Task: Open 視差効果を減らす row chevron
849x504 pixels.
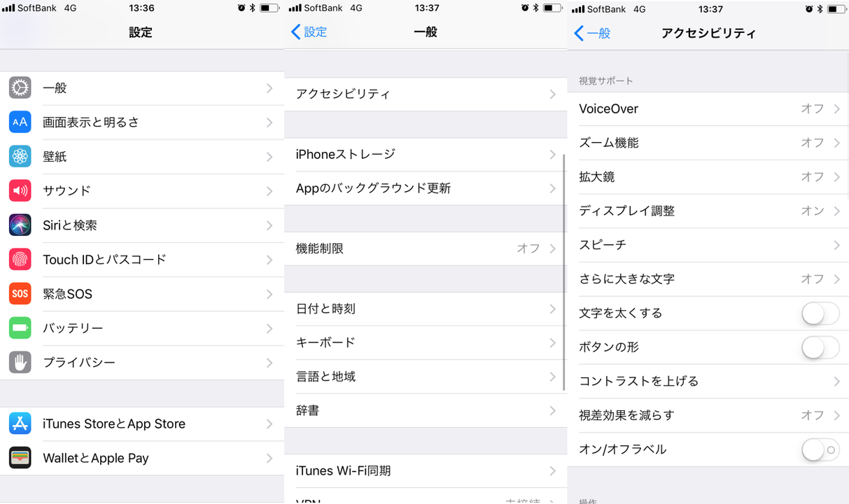Action: tap(837, 415)
